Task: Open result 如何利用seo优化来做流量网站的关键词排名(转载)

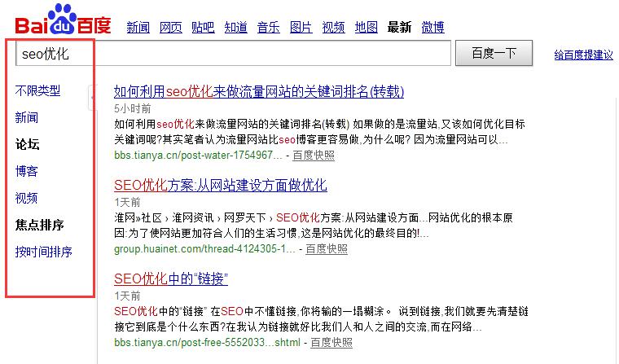Action: pos(259,91)
